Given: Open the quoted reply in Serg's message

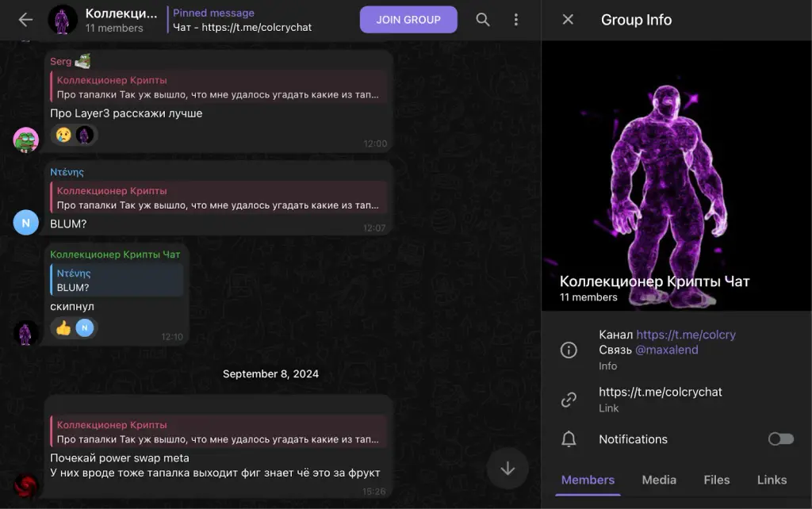Looking at the screenshot, I should pos(219,87).
